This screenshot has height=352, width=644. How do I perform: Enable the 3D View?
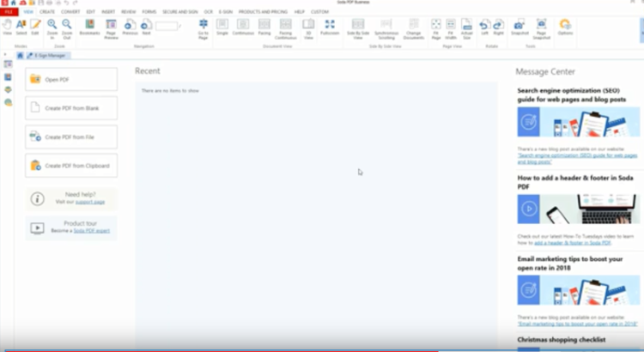[x=308, y=28]
